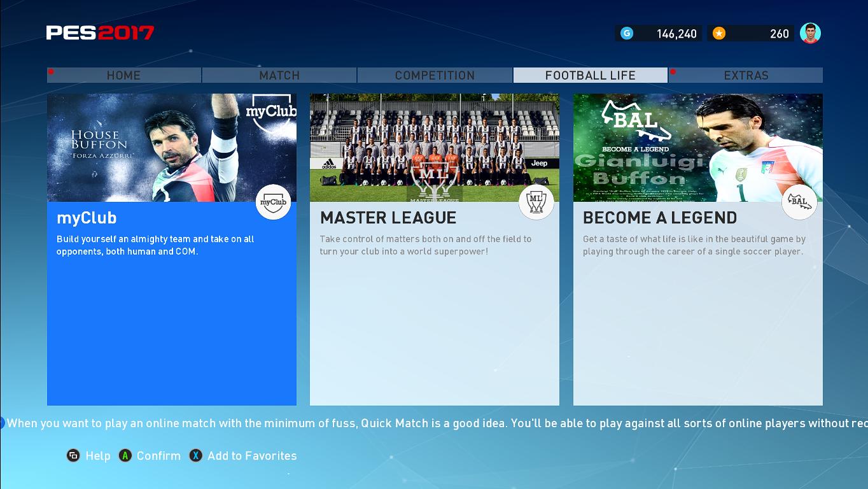Viewport: 868px width, 489px height.
Task: Click the GP coin icon near the balance
Action: tap(627, 33)
